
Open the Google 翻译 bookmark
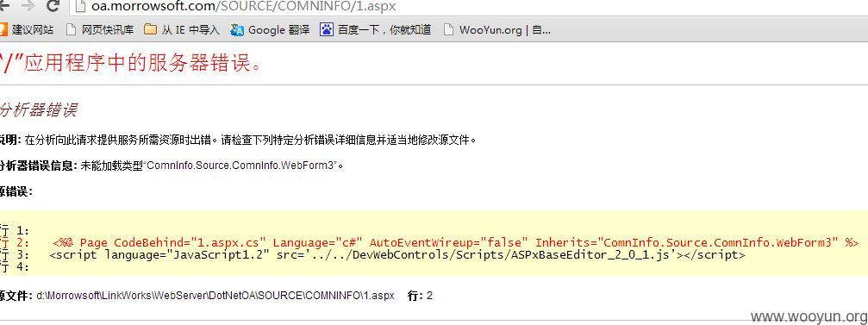tap(270, 30)
